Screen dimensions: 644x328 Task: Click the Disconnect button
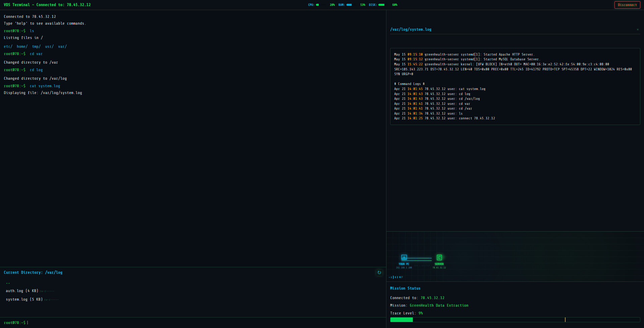coord(627,5)
